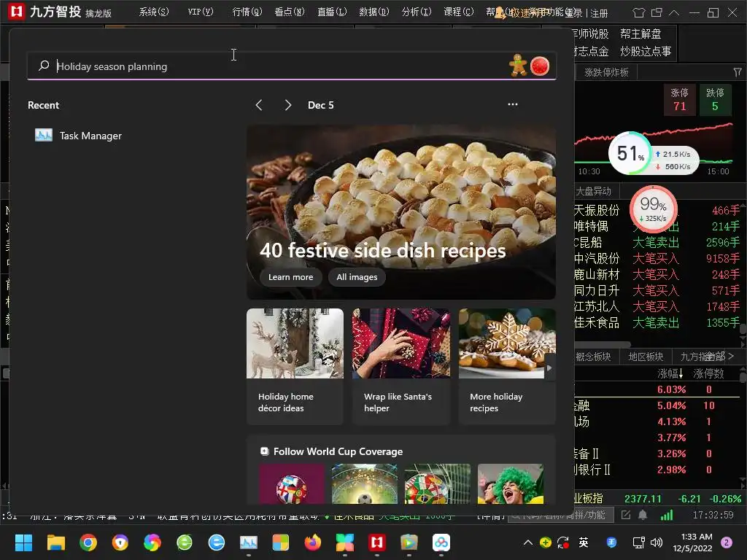This screenshot has width=747, height=560.
Task: Select the 张跌停炸板 tab
Action: pos(606,72)
